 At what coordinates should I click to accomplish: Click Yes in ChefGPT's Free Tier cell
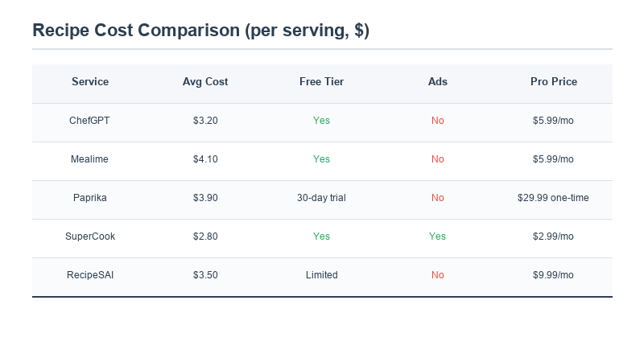[x=321, y=121]
